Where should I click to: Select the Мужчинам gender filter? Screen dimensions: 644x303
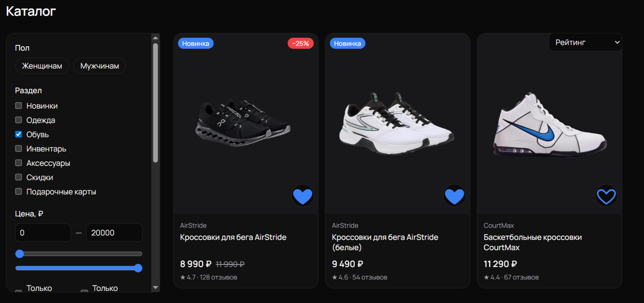point(100,66)
